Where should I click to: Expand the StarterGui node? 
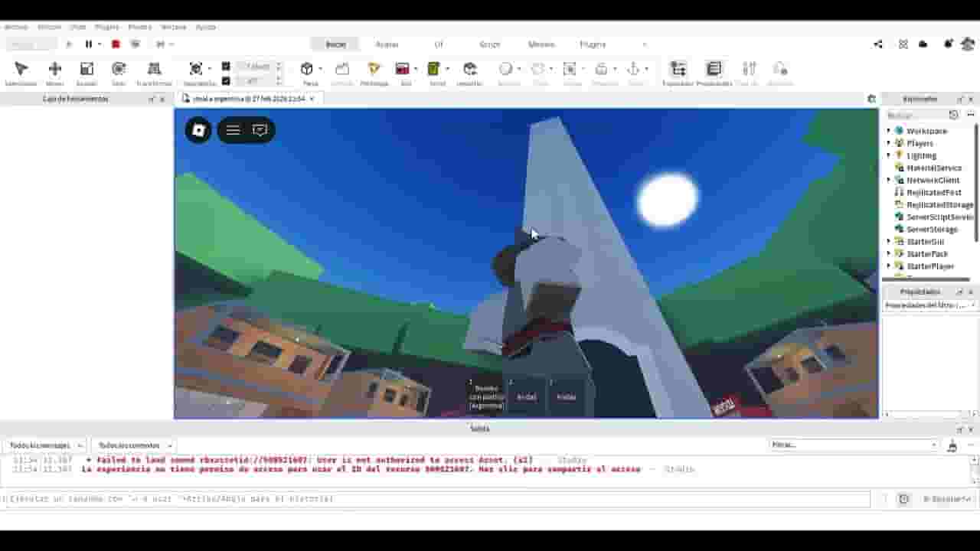(x=889, y=241)
